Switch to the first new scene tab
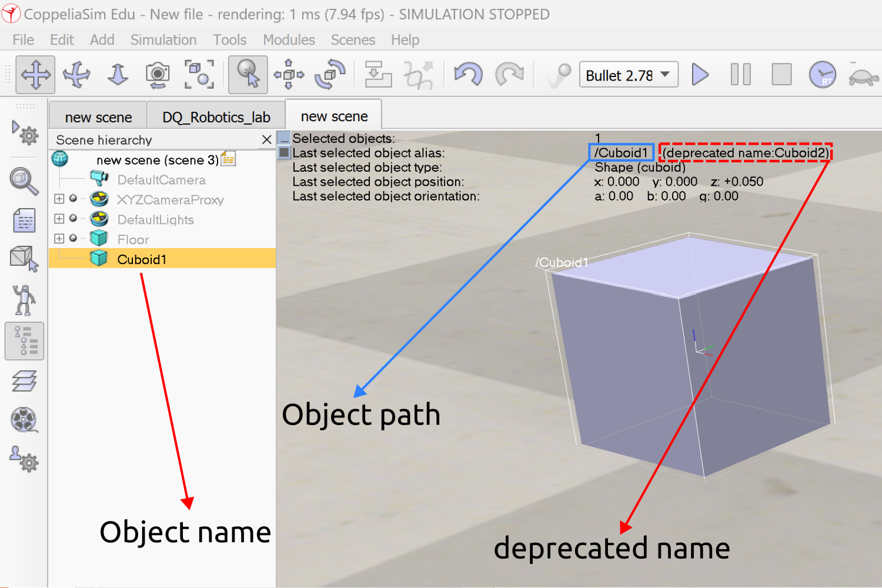This screenshot has width=882, height=588. click(98, 117)
